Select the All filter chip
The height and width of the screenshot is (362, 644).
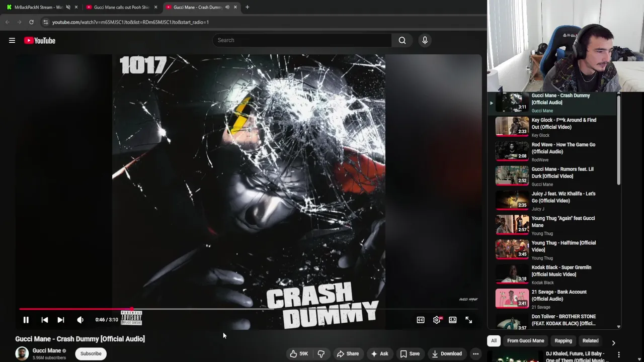[x=494, y=341]
